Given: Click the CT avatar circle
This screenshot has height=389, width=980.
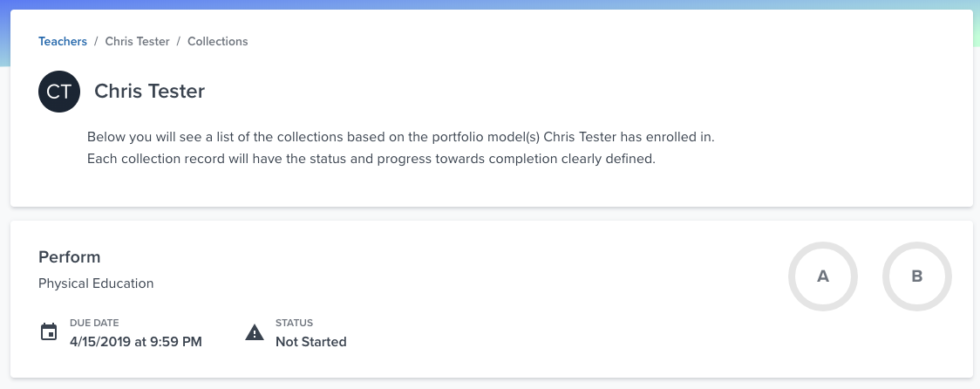Looking at the screenshot, I should pyautogui.click(x=59, y=91).
